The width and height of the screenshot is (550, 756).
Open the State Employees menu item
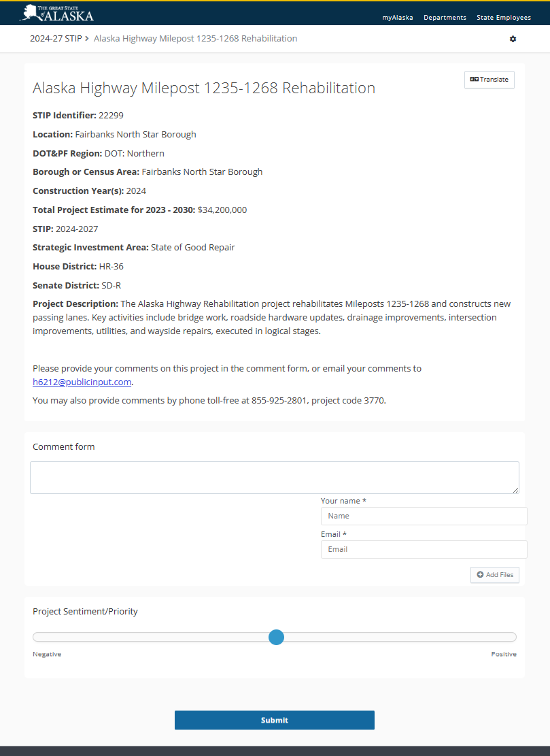click(503, 18)
